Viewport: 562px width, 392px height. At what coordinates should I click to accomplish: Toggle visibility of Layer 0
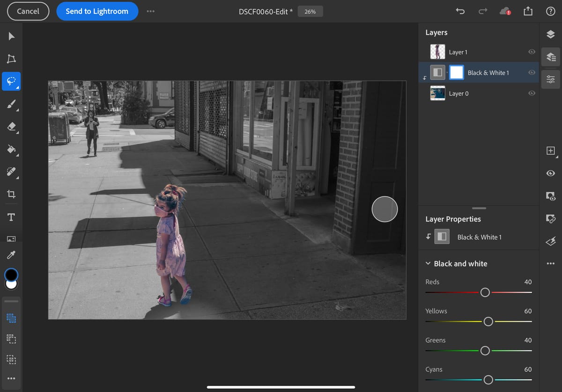532,93
